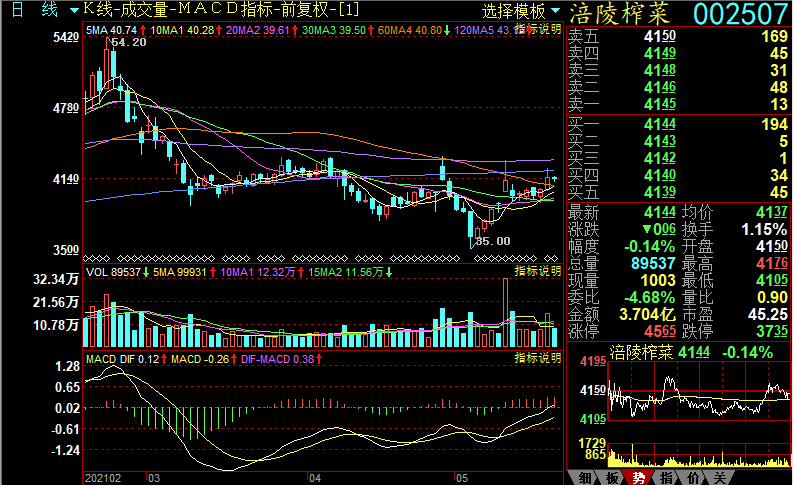Select the 买一 price 4144 row
Screen dimensions: 793x485
click(678, 124)
